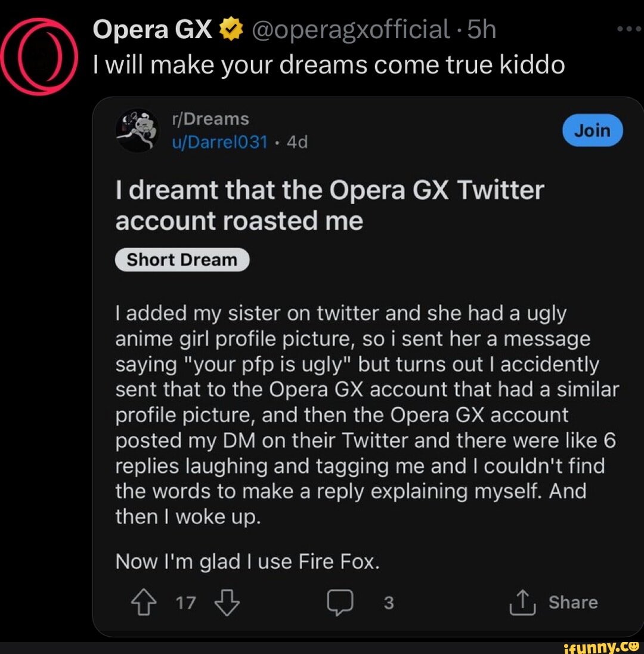Click the comment count showing 3
644x654 pixels.
[388, 603]
